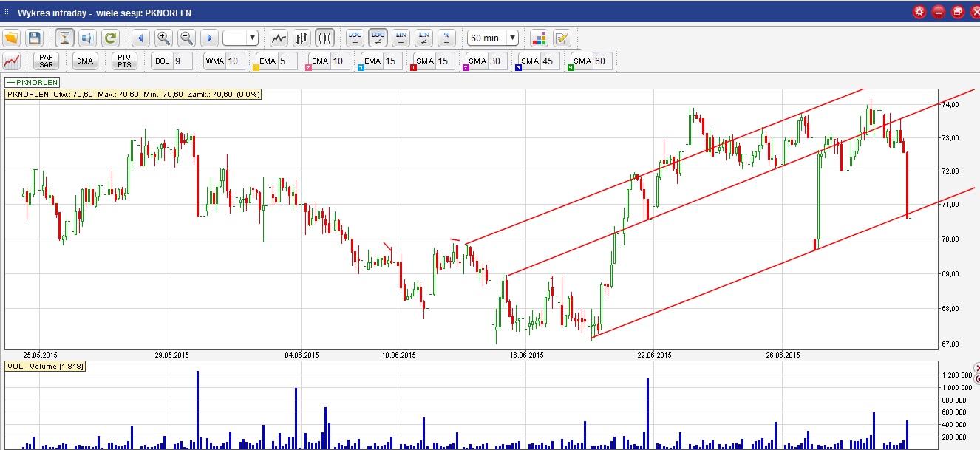Screen dimensions: 980x450
Task: Click the EMA 5 period field
Action: click(x=287, y=61)
